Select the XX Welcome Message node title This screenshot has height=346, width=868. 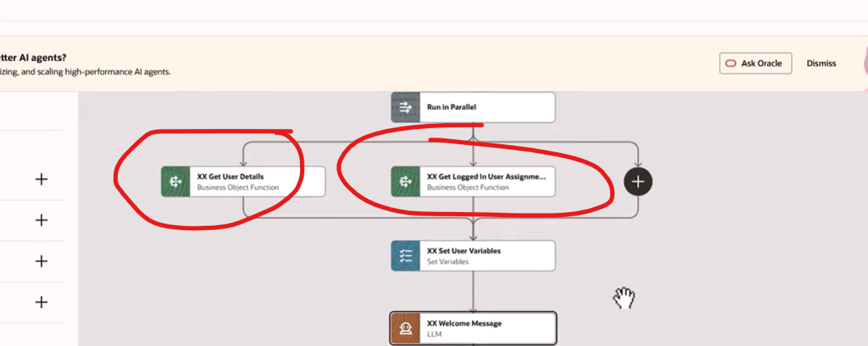point(465,323)
